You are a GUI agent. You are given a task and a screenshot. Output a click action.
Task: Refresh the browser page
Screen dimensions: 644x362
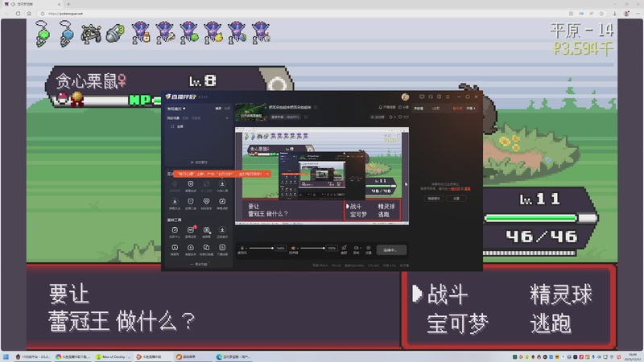18,14
